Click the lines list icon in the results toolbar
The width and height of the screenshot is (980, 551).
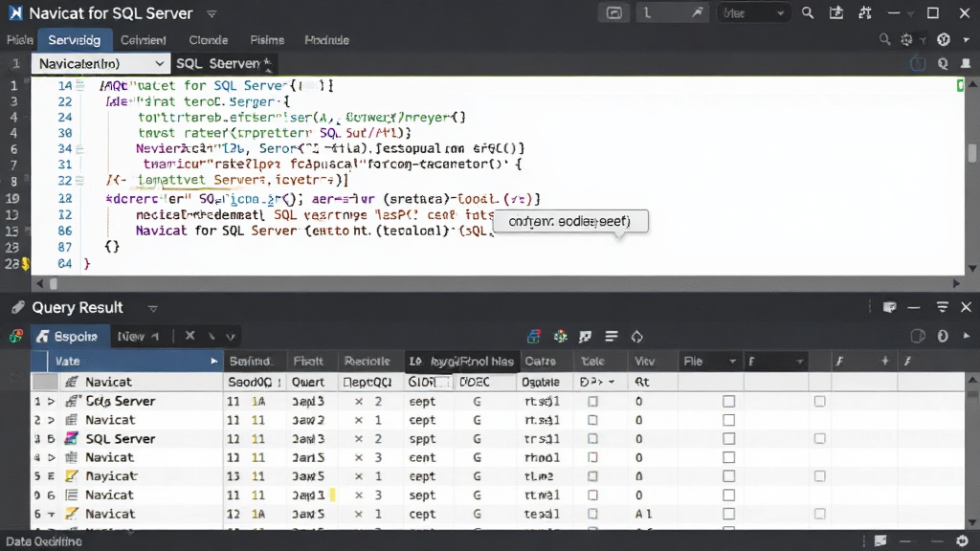point(612,337)
